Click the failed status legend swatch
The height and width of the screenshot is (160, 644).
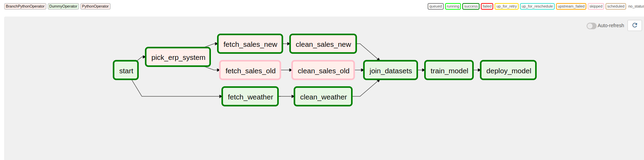click(x=487, y=6)
